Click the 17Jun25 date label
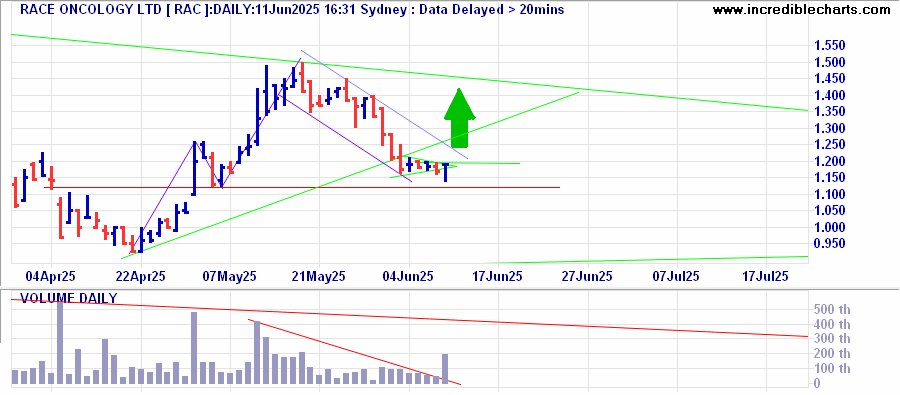 pos(499,276)
